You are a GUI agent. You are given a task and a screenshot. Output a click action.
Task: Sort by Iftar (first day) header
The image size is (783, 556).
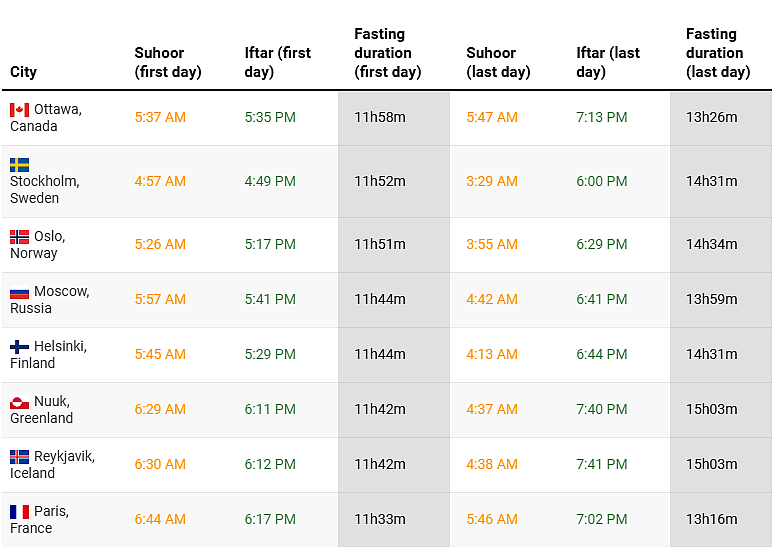pyautogui.click(x=278, y=62)
